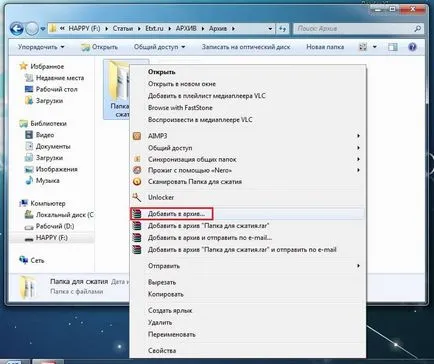Viewport: 434px width, 364px height.
Task: Click the Синхронизация общих папок icon
Action: pos(137,159)
